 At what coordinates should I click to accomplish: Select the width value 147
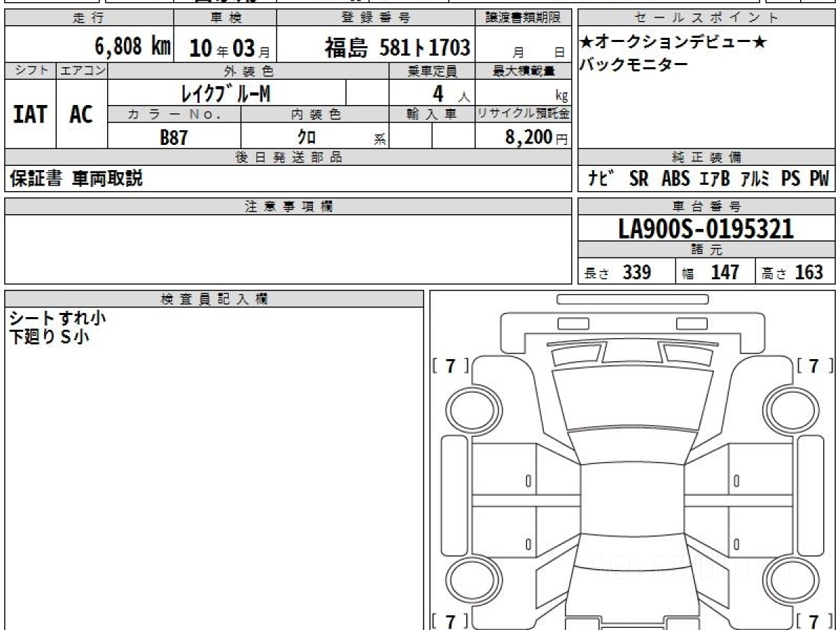(725, 272)
